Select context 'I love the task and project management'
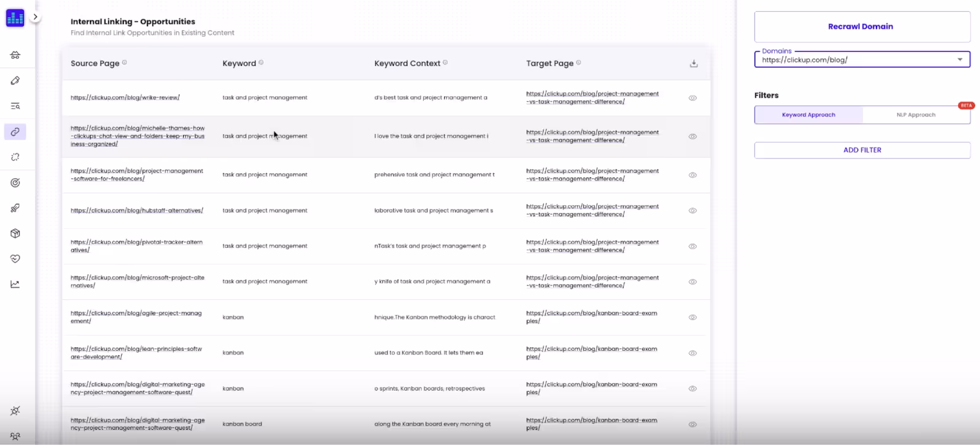The height and width of the screenshot is (445, 980). [x=431, y=136]
